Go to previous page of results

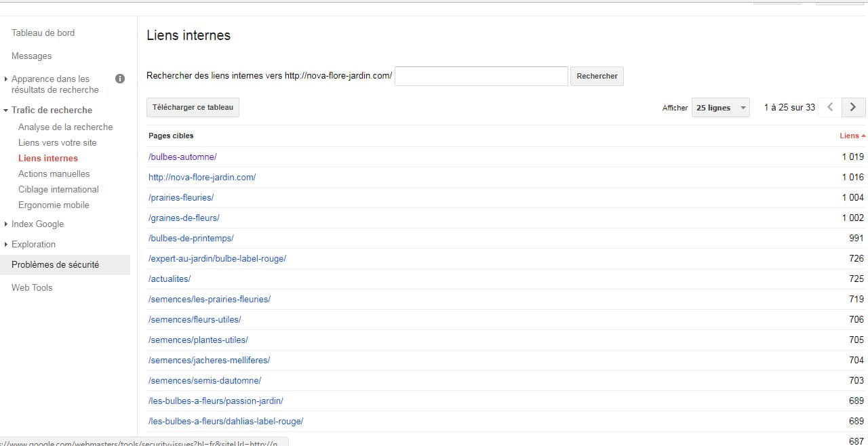pyautogui.click(x=830, y=107)
